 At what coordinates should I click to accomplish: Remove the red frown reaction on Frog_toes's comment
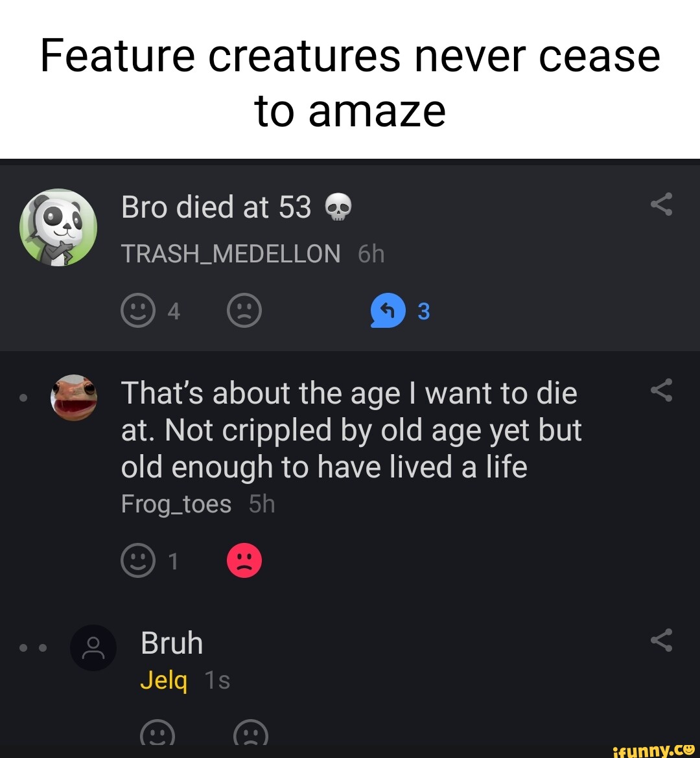pyautogui.click(x=244, y=560)
